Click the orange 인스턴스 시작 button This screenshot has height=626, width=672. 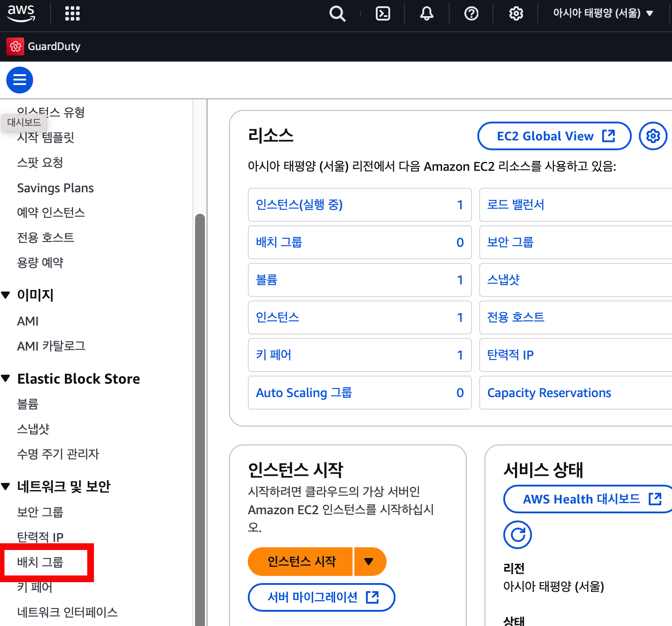point(301,562)
